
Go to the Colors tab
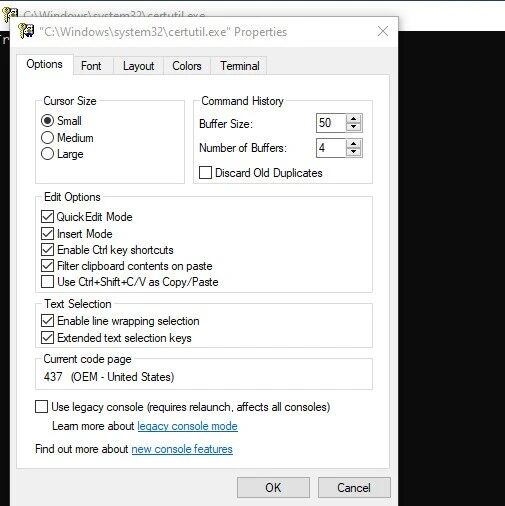[x=187, y=66]
